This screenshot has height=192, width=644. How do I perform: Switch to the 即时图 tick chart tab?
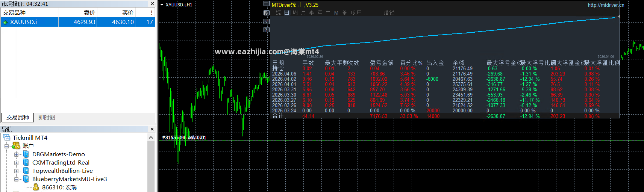click(47, 118)
